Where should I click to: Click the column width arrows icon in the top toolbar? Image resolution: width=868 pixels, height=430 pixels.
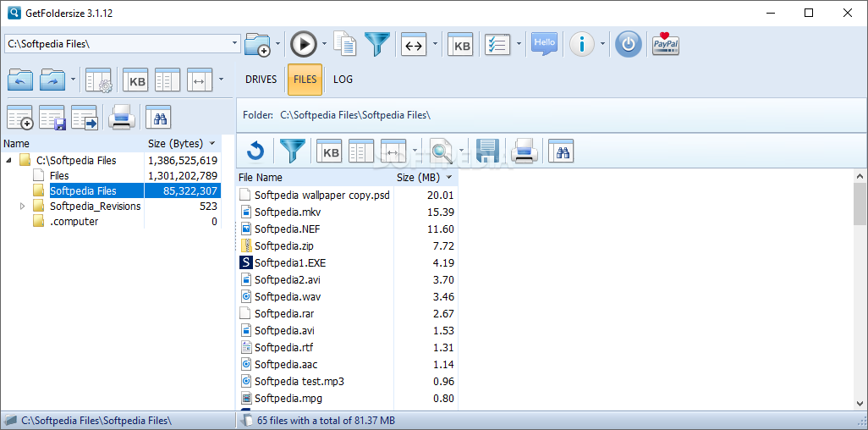[x=414, y=45]
